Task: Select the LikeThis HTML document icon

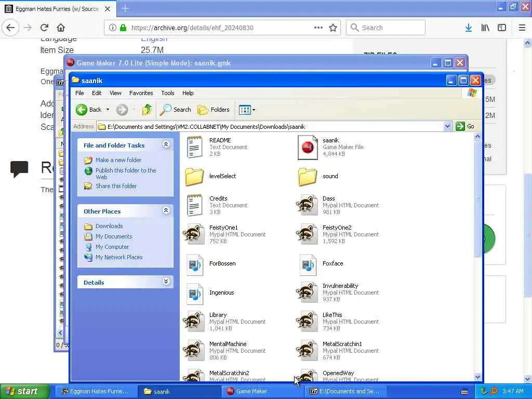Action: click(x=307, y=321)
